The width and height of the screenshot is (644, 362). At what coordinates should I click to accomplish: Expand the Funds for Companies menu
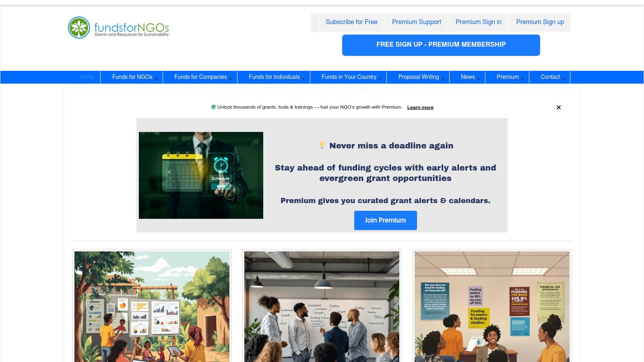click(x=200, y=77)
